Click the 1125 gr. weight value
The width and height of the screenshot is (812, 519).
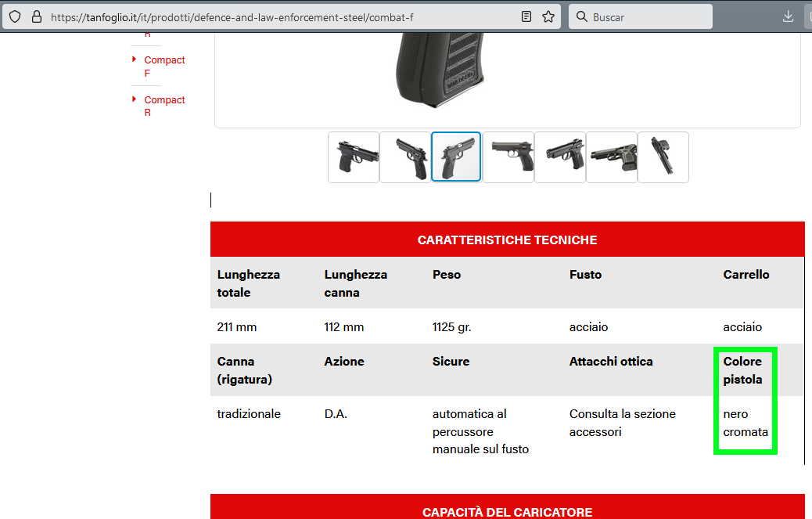(451, 327)
